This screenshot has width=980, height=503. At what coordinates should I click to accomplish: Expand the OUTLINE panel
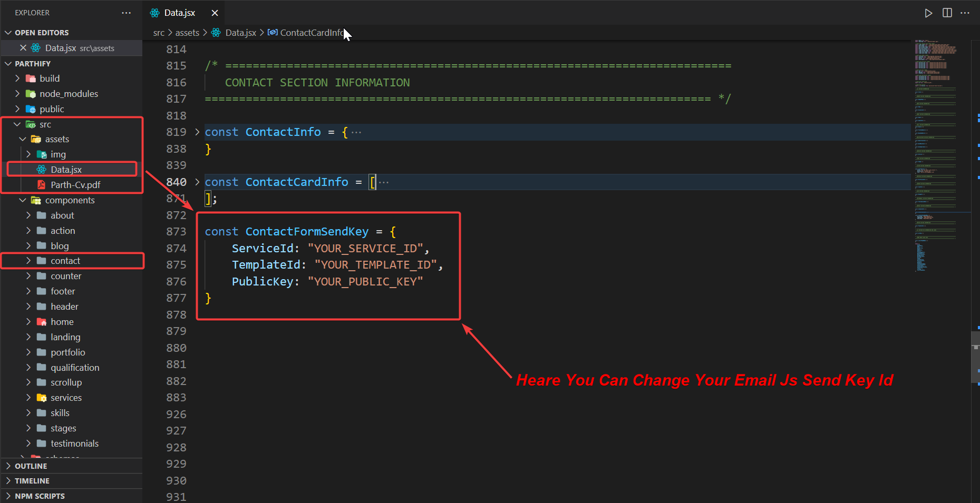[31, 466]
